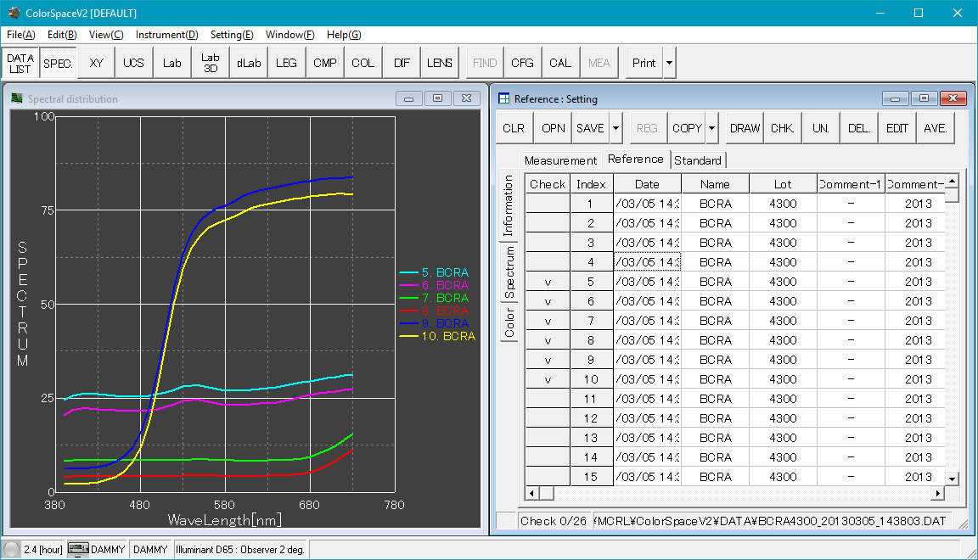Select the SPEC. toolbar button
This screenshot has width=978, height=560.
58,63
